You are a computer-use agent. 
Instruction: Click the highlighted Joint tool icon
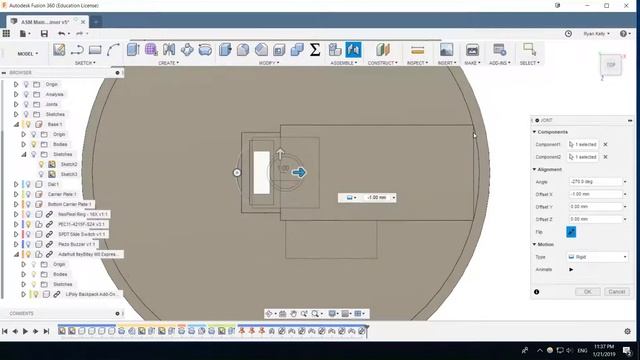point(353,50)
